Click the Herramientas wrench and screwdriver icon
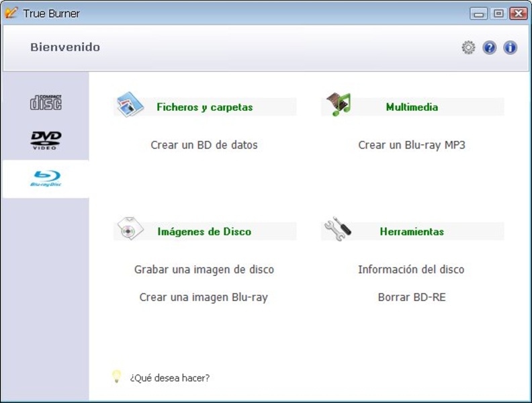The width and height of the screenshot is (532, 403). pos(338,228)
